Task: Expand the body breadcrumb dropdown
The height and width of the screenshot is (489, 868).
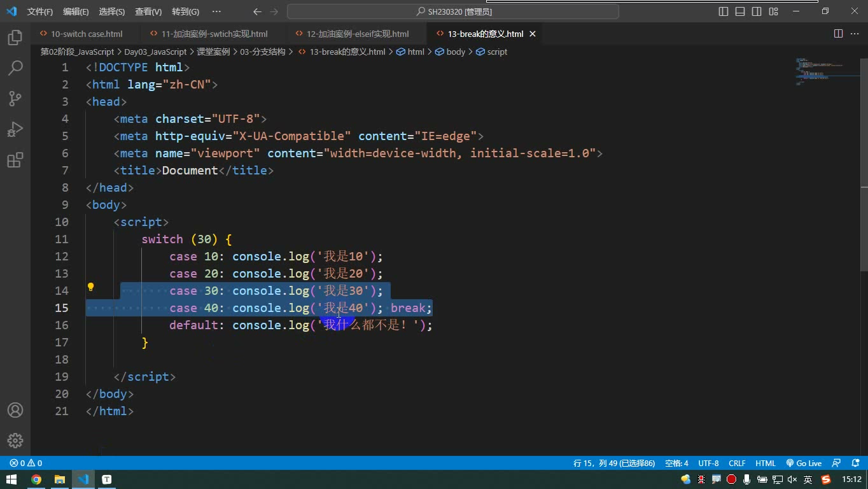Action: [451, 52]
